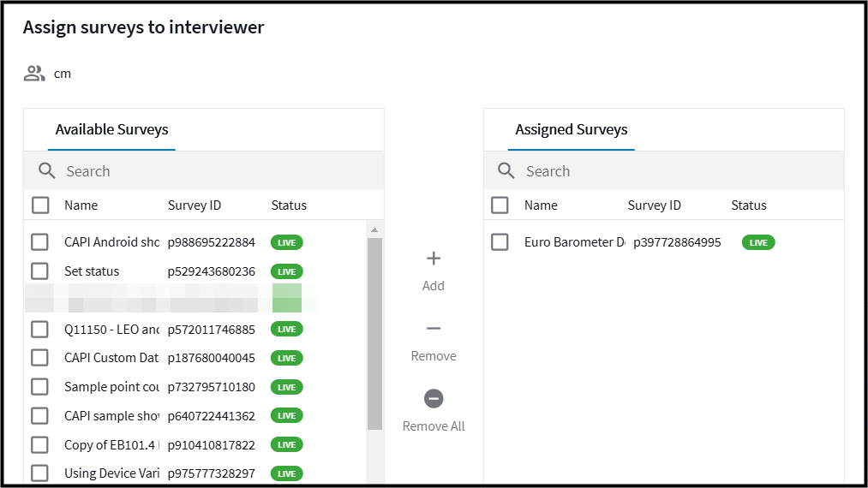Screen dimensions: 868x488
Task: Sort available surveys by Name header
Action: point(81,205)
